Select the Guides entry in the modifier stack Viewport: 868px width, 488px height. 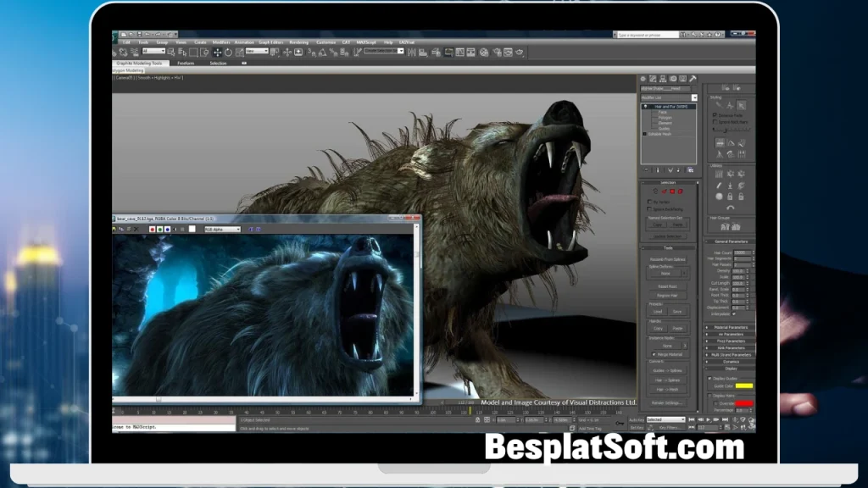(x=665, y=128)
